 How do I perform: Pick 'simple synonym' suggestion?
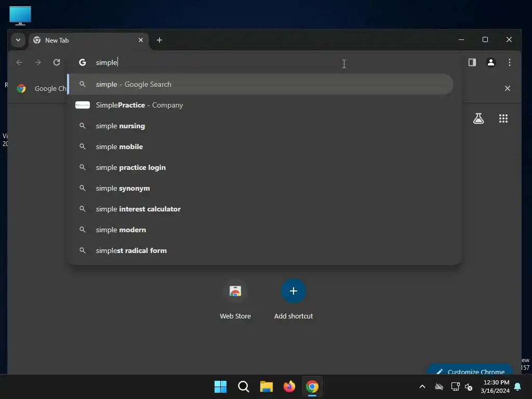[x=260, y=188]
